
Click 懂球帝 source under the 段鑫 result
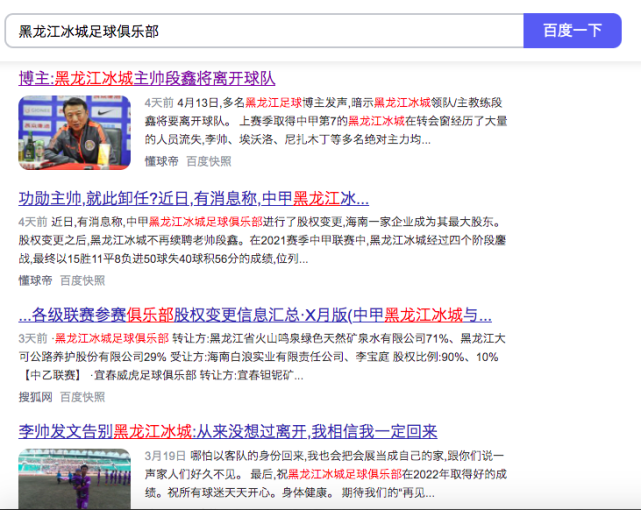tap(161, 161)
